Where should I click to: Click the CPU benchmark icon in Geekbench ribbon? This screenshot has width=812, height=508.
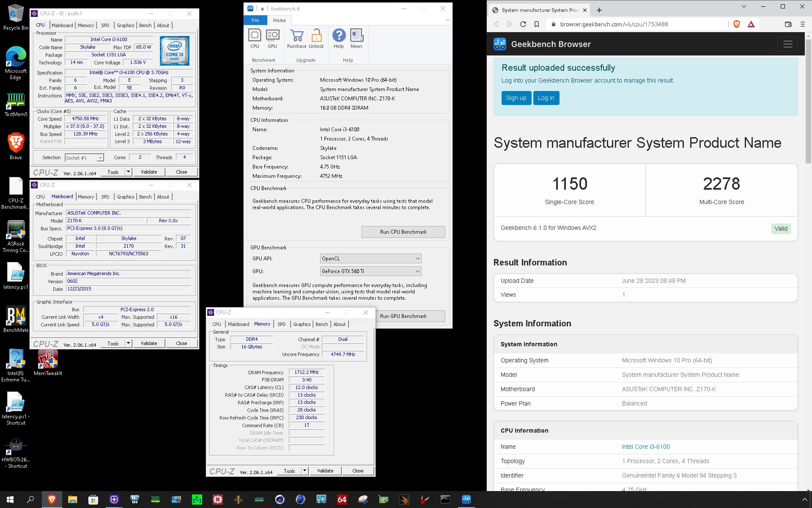pyautogui.click(x=255, y=39)
